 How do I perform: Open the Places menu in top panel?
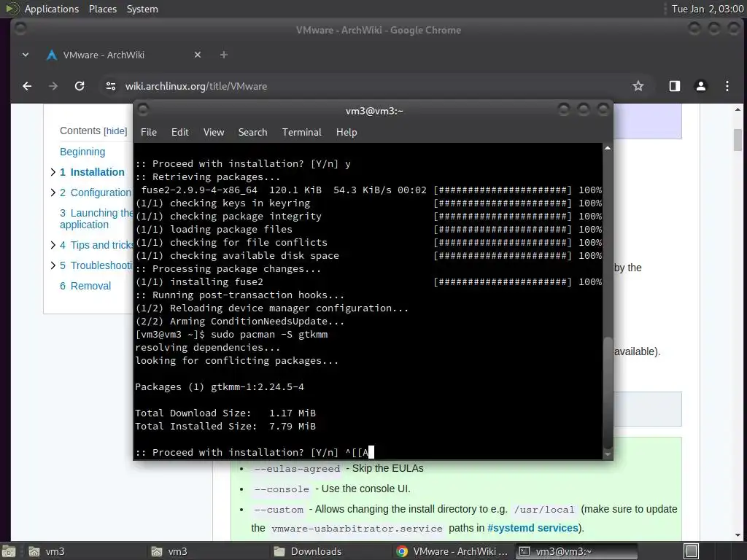[x=102, y=9]
